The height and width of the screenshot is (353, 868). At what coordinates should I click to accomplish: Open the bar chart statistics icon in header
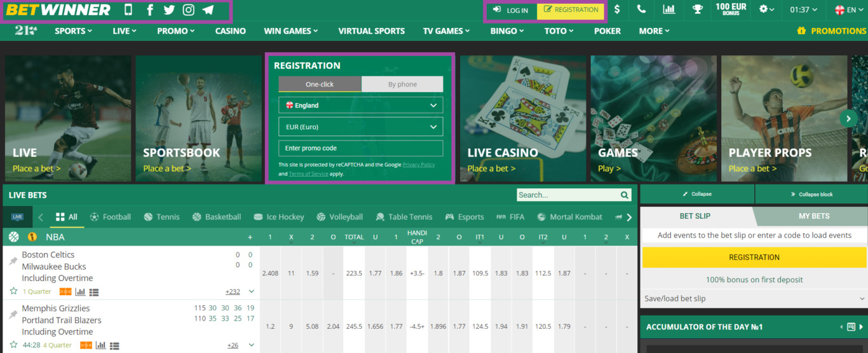(669, 10)
